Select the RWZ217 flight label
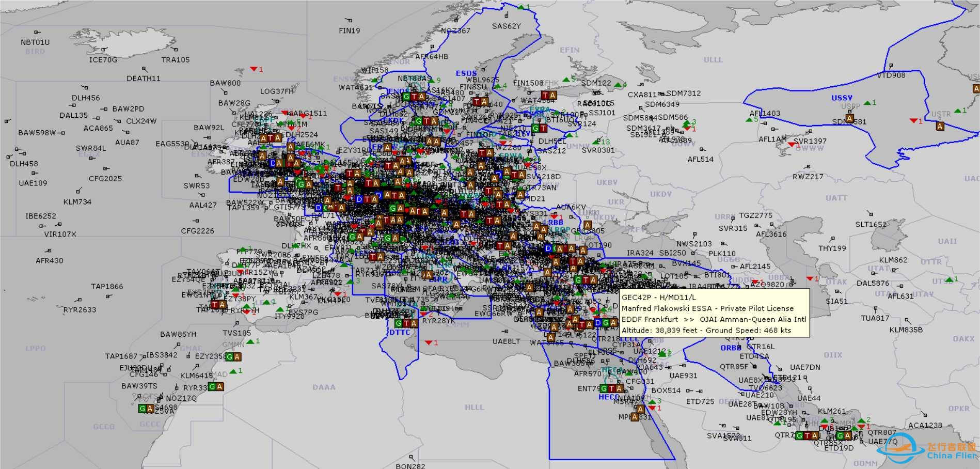 pyautogui.click(x=808, y=177)
